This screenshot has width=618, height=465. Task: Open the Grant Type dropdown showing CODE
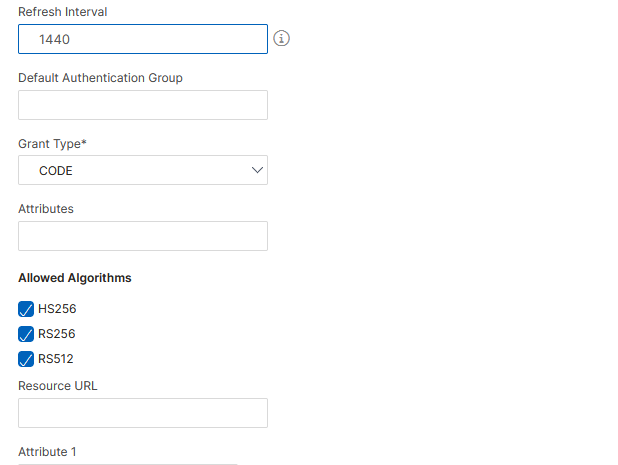[142, 171]
